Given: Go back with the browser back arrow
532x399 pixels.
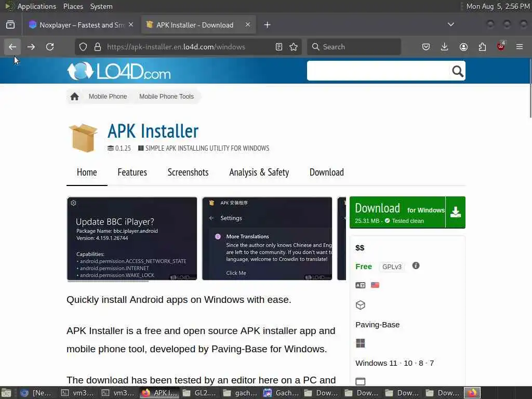Looking at the screenshot, I should (x=12, y=47).
